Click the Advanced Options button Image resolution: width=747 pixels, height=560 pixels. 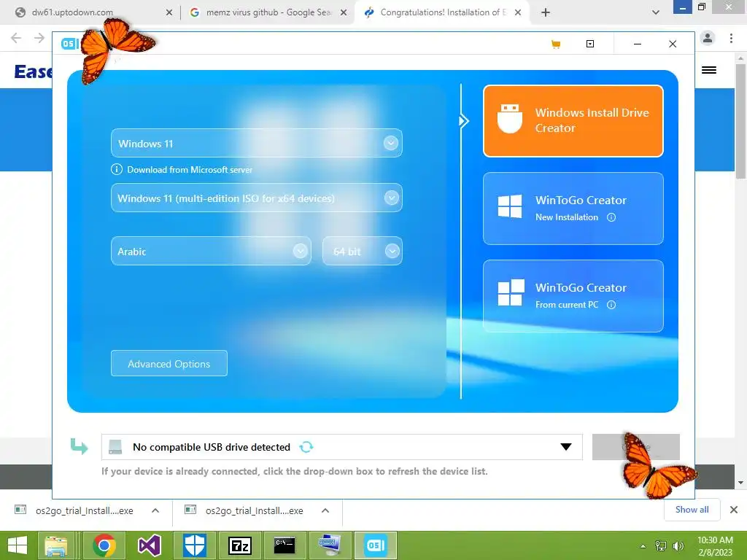[169, 363]
